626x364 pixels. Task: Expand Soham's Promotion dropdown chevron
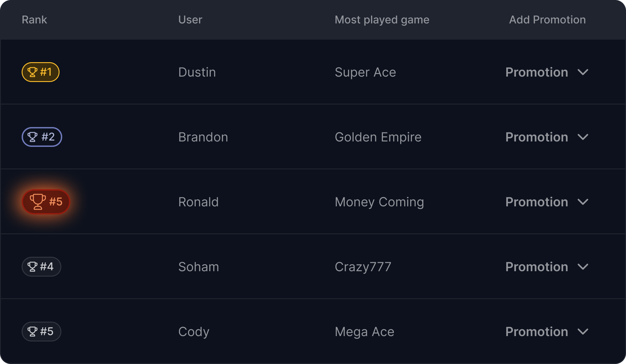tap(583, 267)
